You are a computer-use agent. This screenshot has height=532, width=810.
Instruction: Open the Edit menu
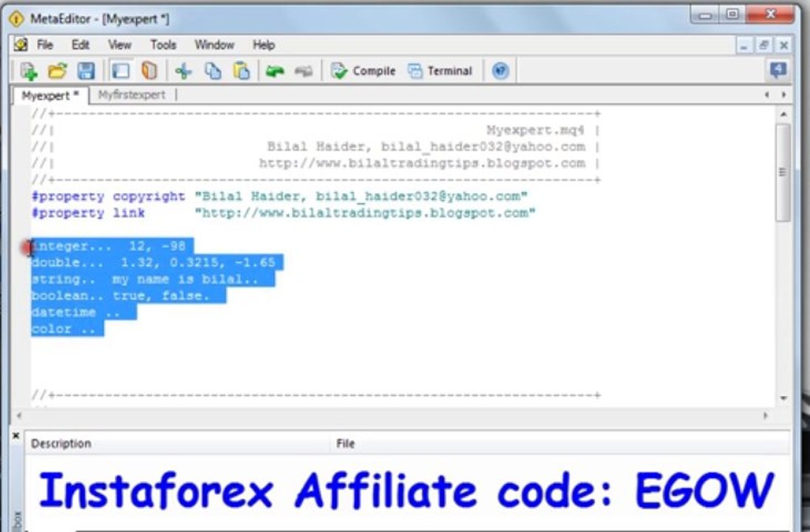coord(80,45)
